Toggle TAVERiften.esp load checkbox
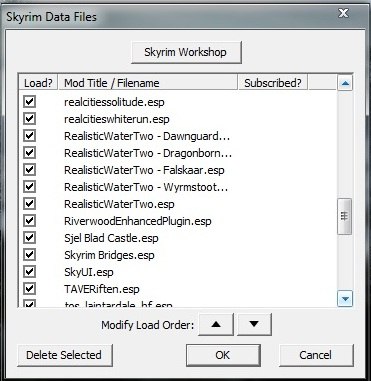371x381 pixels. [30, 288]
